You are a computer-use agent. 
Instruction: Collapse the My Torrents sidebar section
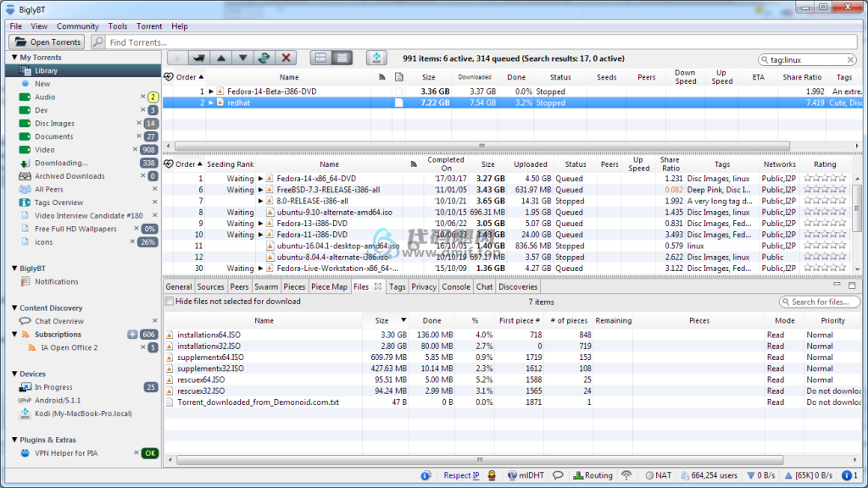pos(14,58)
